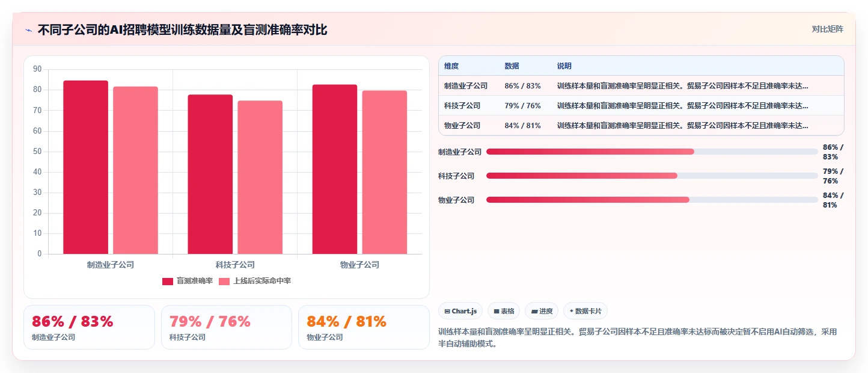Click 说明 text in 制造业子公司 row
868x373 pixels.
pyautogui.click(x=683, y=85)
